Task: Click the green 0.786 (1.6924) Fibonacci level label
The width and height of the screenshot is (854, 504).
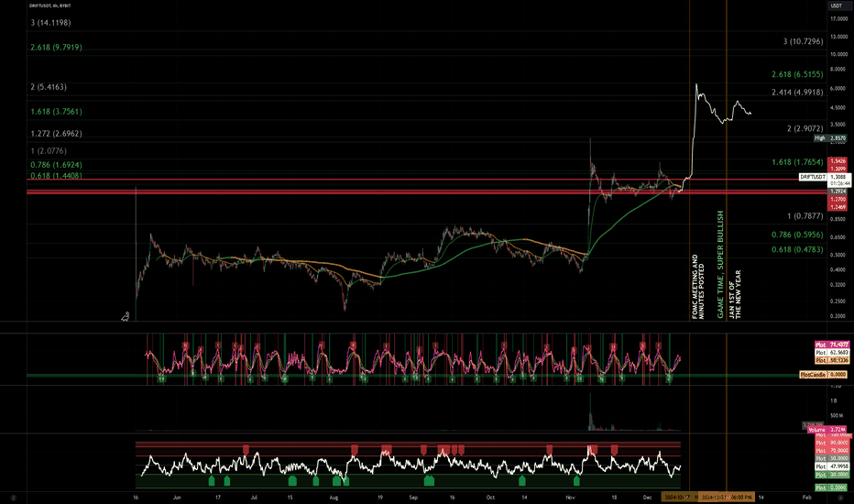Action: coord(56,165)
